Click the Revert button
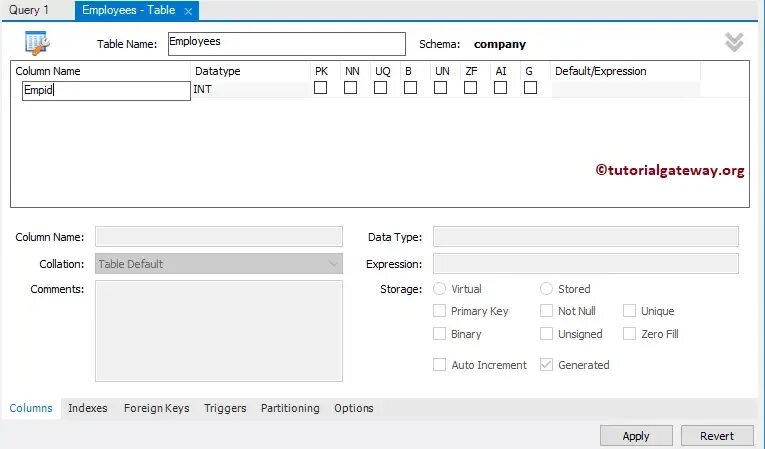 [717, 436]
